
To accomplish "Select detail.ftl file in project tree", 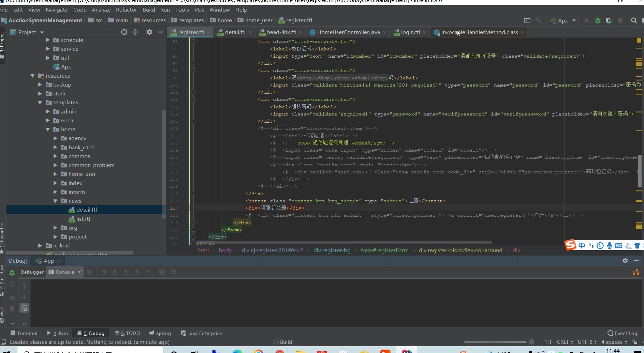I will (x=86, y=210).
